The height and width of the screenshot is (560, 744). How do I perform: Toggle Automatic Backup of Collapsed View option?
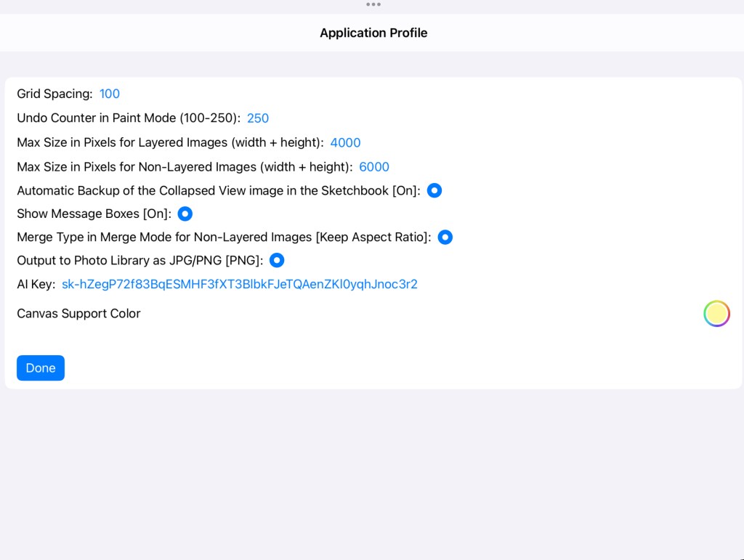point(434,191)
